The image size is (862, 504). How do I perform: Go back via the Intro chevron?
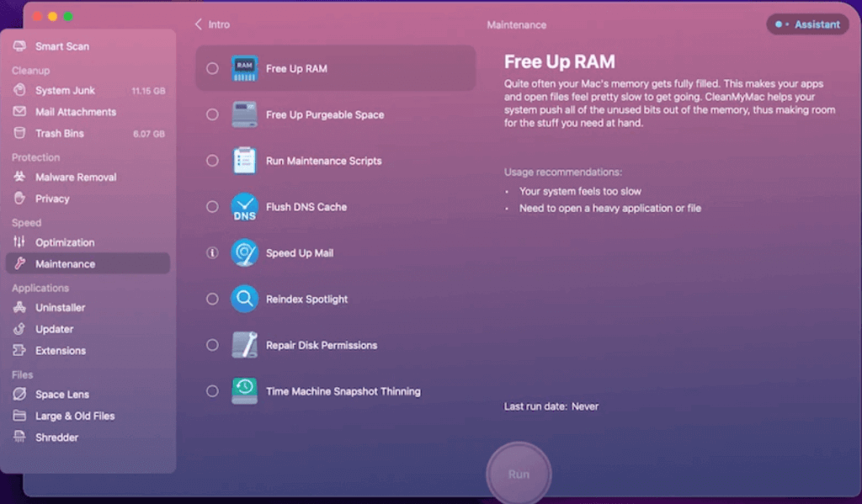point(199,24)
